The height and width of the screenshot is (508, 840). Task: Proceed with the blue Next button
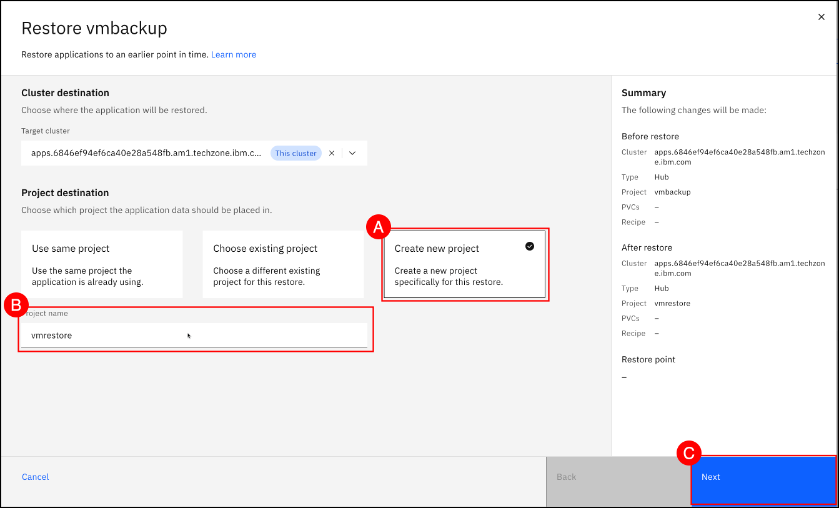[762, 478]
